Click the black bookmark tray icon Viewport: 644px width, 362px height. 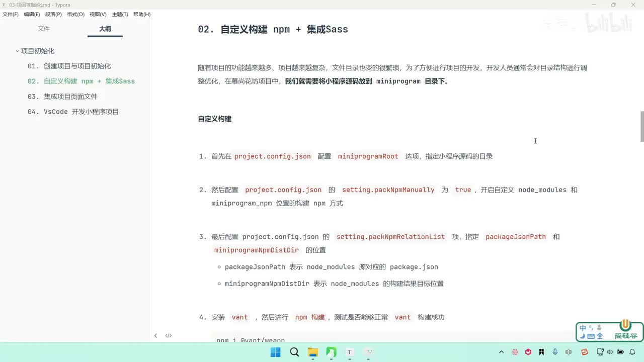click(541, 352)
